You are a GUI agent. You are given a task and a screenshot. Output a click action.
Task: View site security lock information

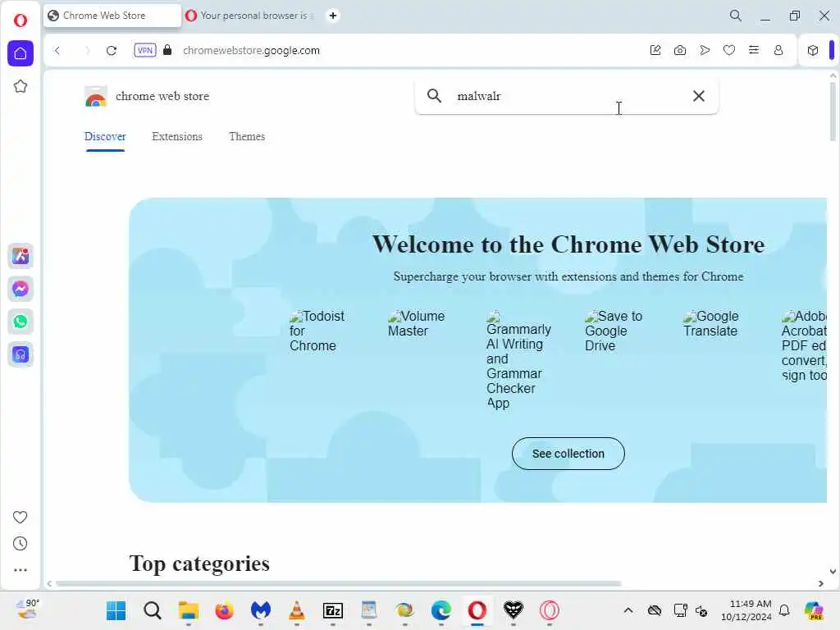tap(167, 50)
